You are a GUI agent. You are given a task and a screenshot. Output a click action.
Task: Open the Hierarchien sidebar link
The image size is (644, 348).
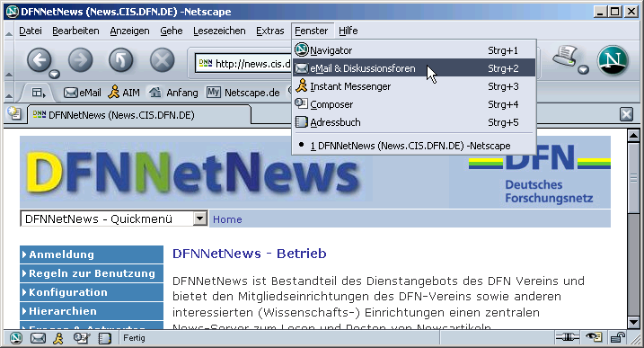[92, 311]
